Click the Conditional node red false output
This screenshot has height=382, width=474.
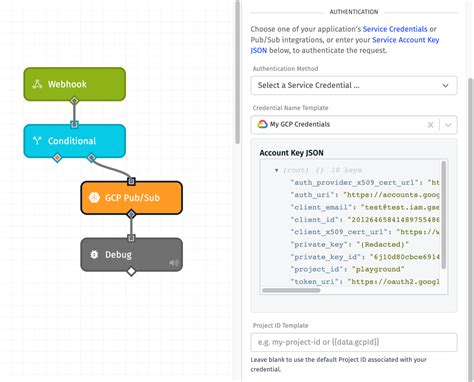[x=58, y=157]
